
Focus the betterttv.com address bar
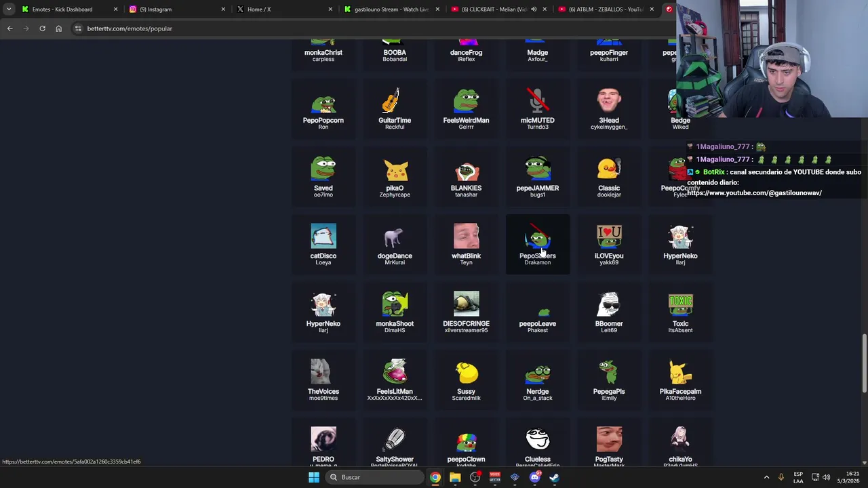(373, 28)
